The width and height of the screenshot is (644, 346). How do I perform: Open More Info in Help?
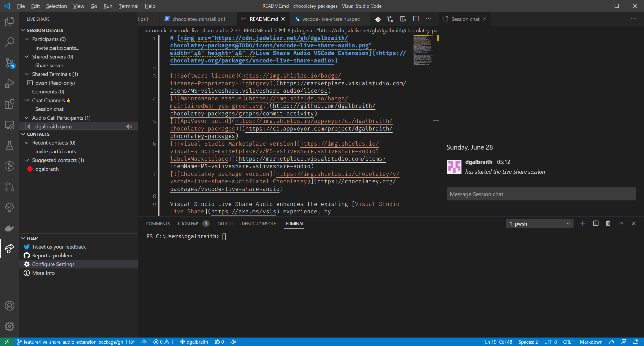(x=43, y=273)
